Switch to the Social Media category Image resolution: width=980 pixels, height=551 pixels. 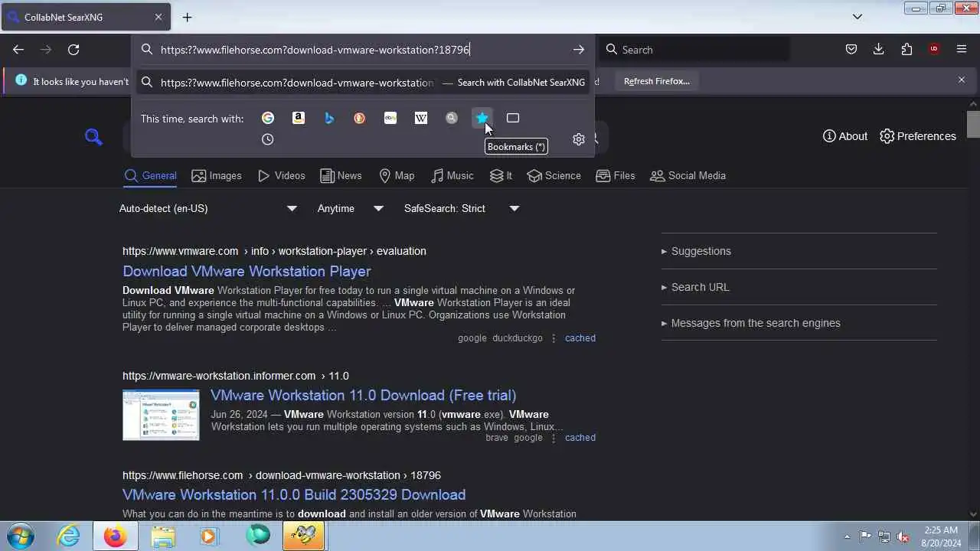click(688, 175)
